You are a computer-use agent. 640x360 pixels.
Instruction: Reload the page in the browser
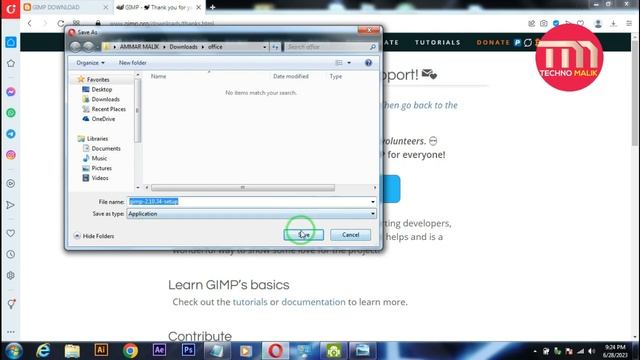pos(60,23)
